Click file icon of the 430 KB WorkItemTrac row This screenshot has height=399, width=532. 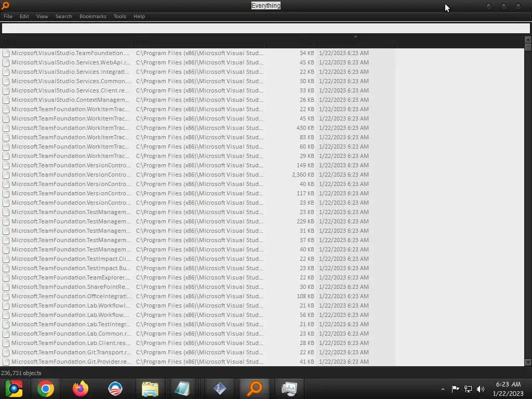[6, 128]
